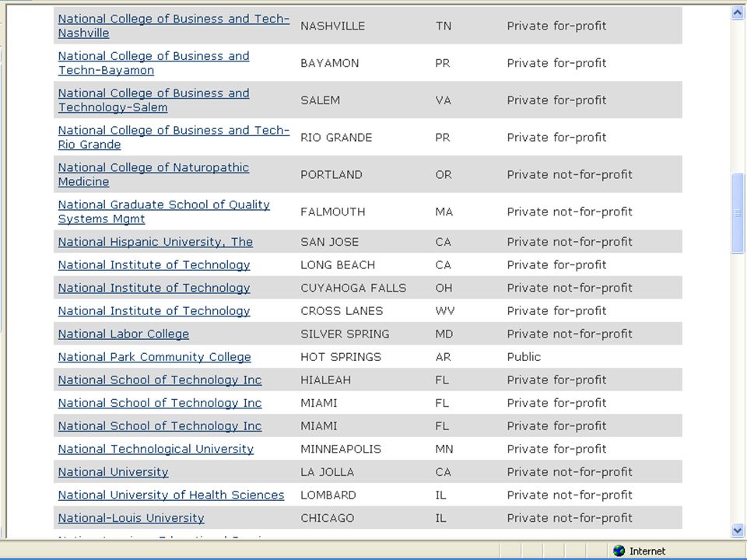Select the LA JOLLA city cell

pyautogui.click(x=327, y=472)
